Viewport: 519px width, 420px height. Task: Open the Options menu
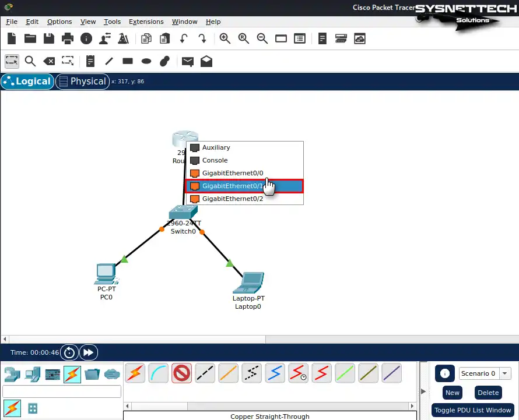tap(59, 22)
